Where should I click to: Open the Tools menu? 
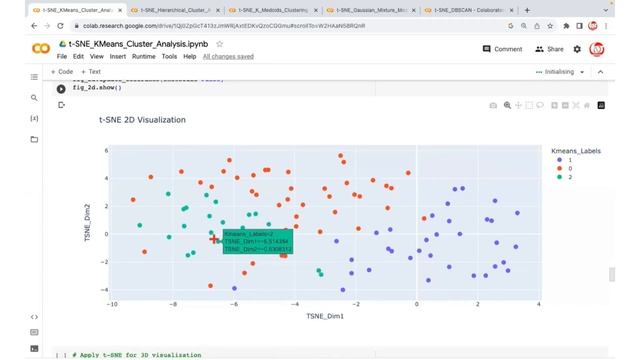169,56
